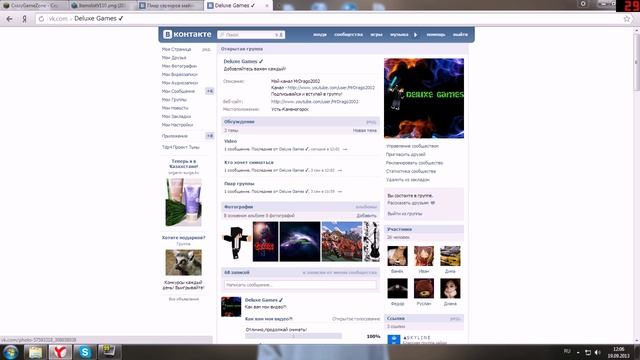Open 'люди' in the VK top menu
640x360 pixels.
pyautogui.click(x=320, y=35)
